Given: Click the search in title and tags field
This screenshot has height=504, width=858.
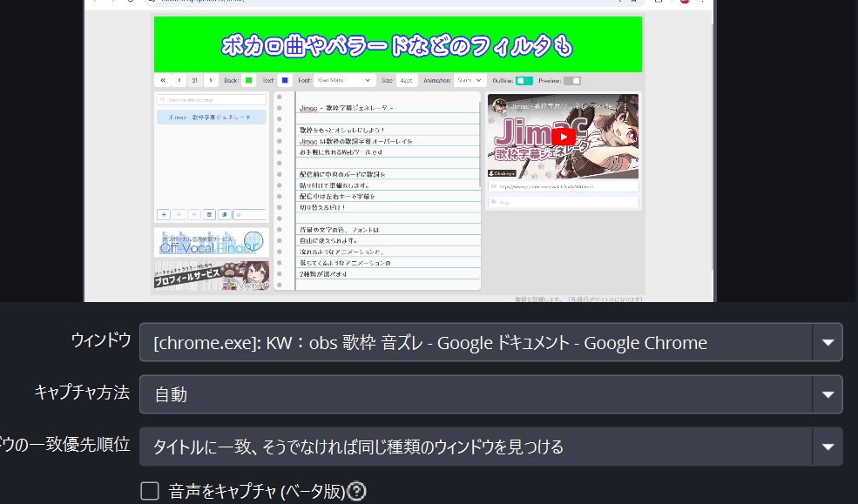Looking at the screenshot, I should (x=211, y=100).
